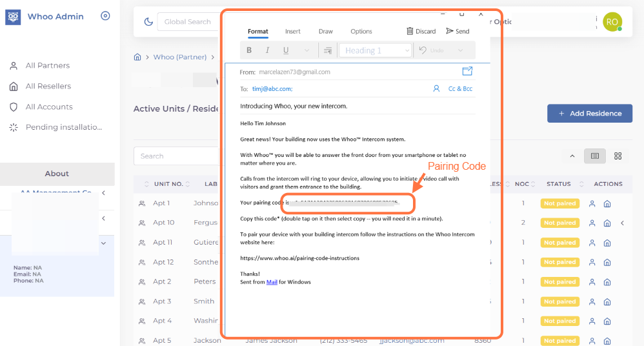644x346 pixels.
Task: Open user icon for Apt 12 row
Action: [x=592, y=262]
